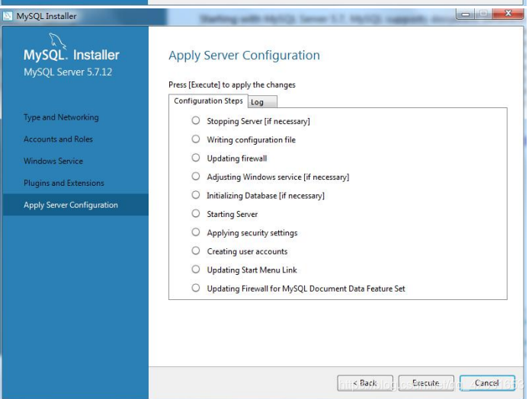This screenshot has width=532, height=399.
Task: Switch to the Log tab
Action: pos(263,102)
